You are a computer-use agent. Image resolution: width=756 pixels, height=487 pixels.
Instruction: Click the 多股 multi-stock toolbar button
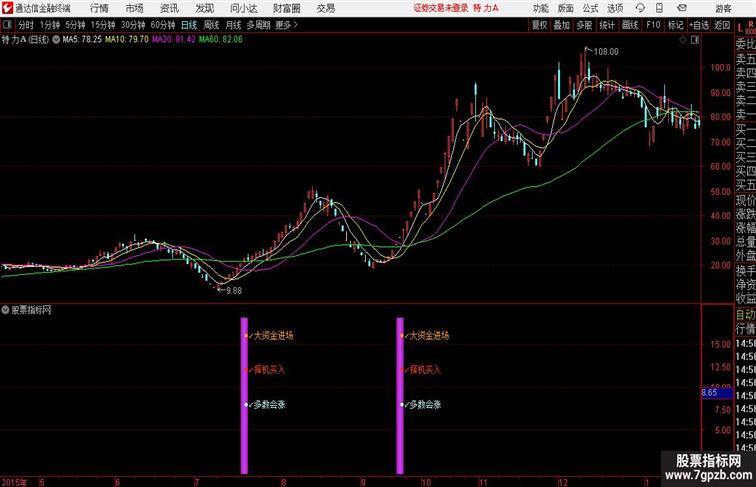(584, 25)
